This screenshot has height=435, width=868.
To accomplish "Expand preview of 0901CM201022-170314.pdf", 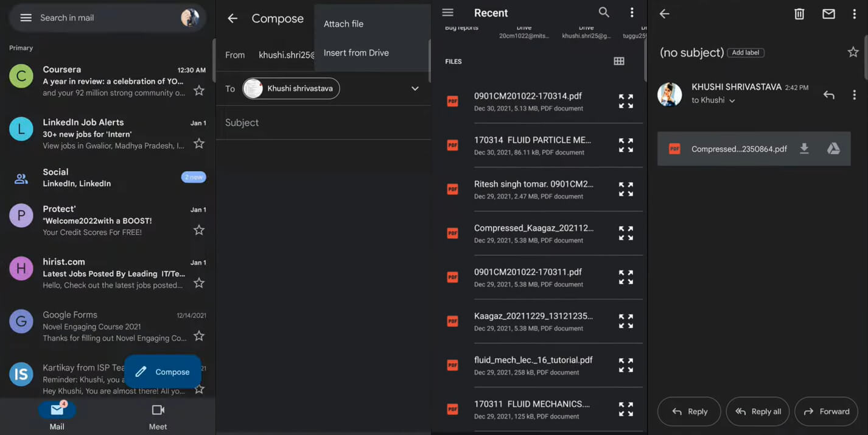I will (626, 101).
